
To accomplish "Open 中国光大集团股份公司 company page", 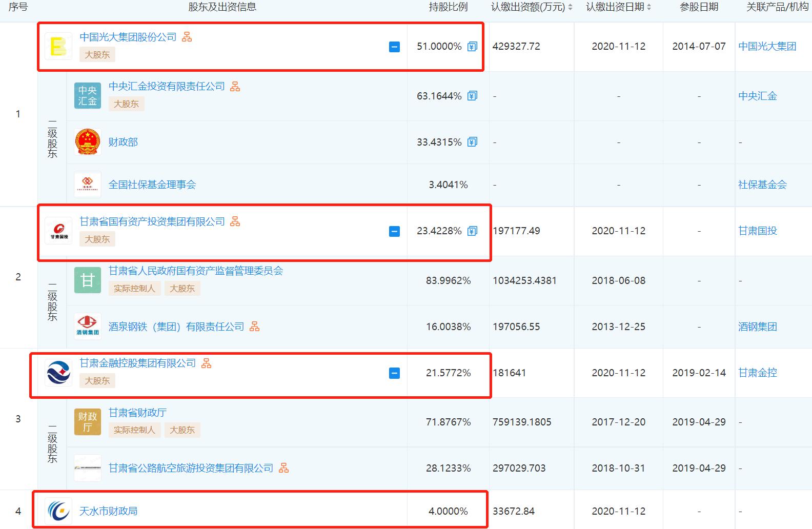I will tap(128, 37).
